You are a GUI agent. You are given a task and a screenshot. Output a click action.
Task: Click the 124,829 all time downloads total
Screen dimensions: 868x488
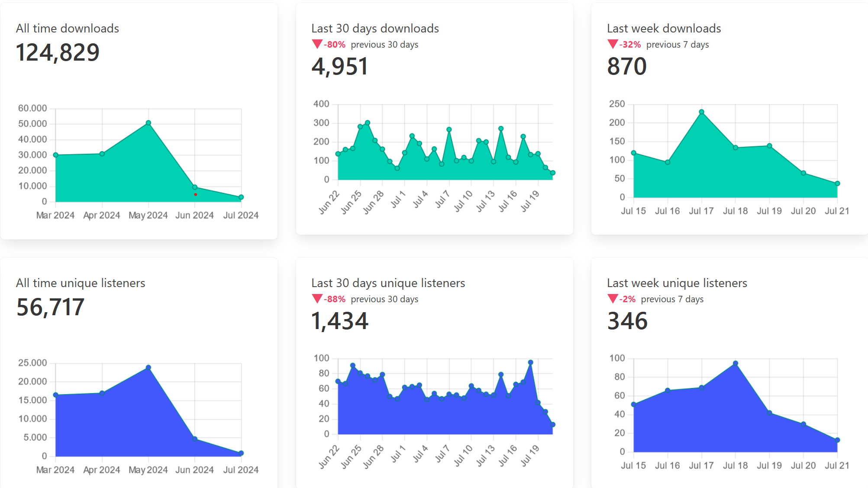coord(58,53)
